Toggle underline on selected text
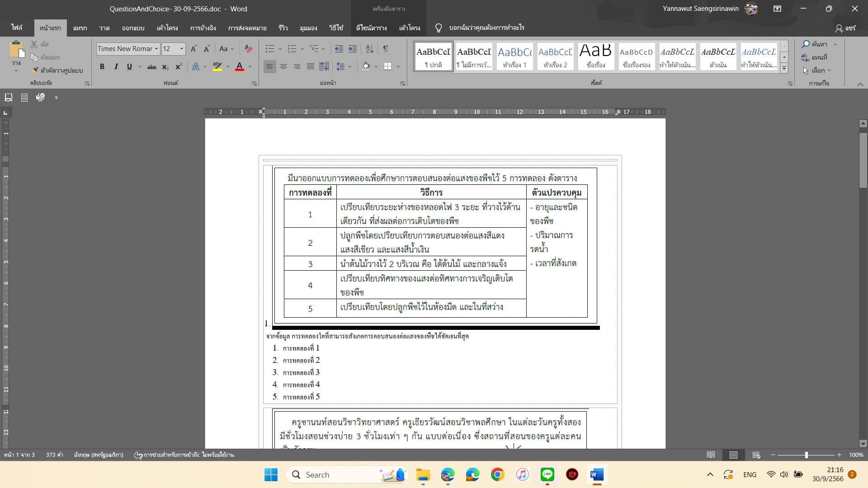The height and width of the screenshot is (488, 868). tap(129, 66)
